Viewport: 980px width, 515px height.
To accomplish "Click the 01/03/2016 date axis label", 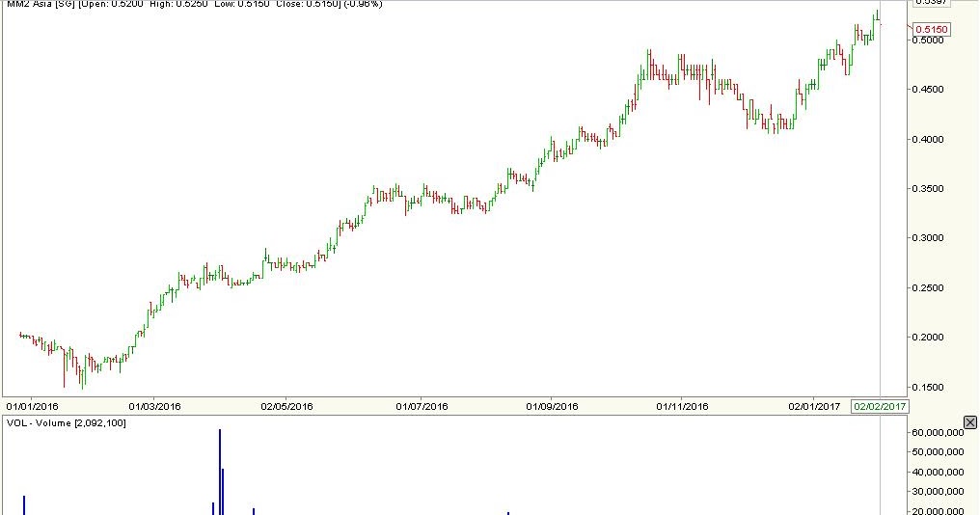I will pyautogui.click(x=154, y=406).
